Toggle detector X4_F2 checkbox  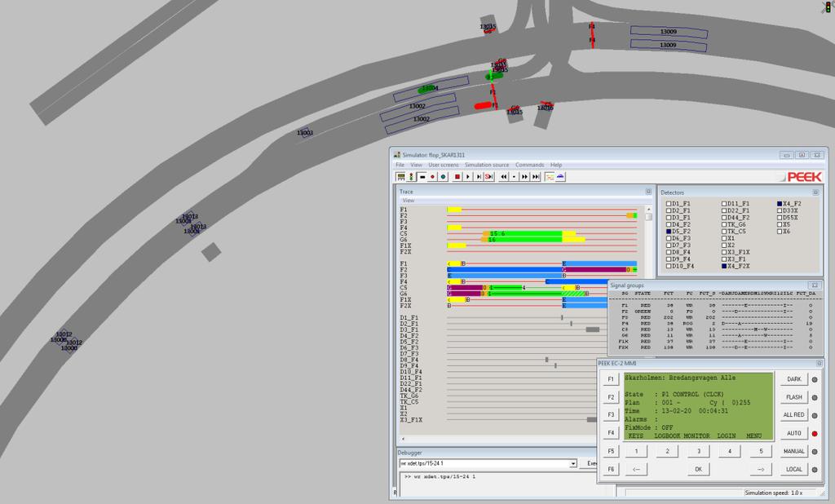pyautogui.click(x=780, y=204)
